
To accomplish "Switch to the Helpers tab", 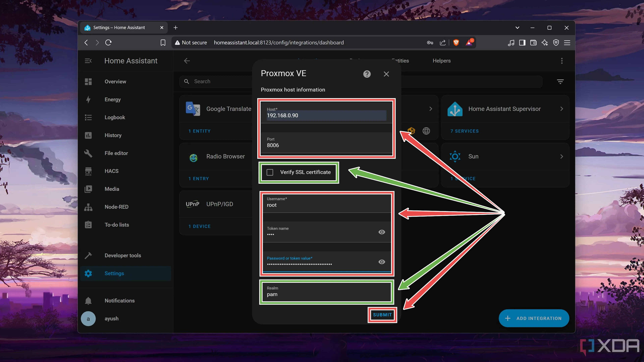I will [442, 61].
